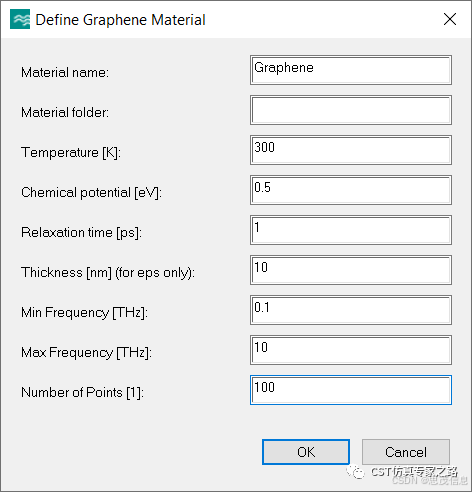Focus the Thickness [nm] input box
Viewport: 472px width, 492px height.
tap(351, 270)
